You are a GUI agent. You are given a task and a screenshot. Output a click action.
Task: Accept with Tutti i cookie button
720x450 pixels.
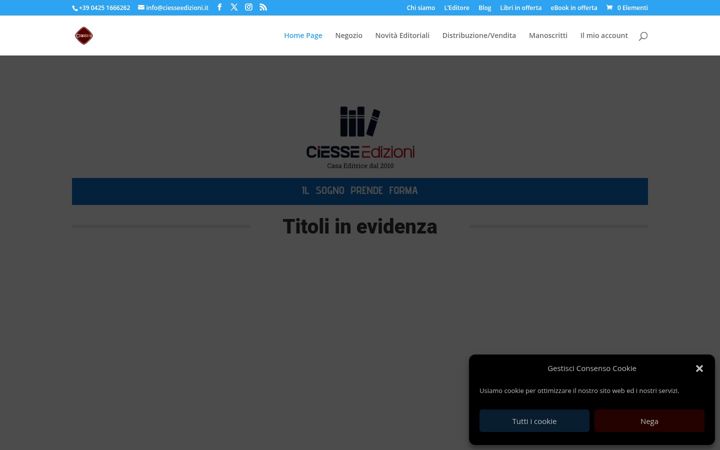click(534, 421)
